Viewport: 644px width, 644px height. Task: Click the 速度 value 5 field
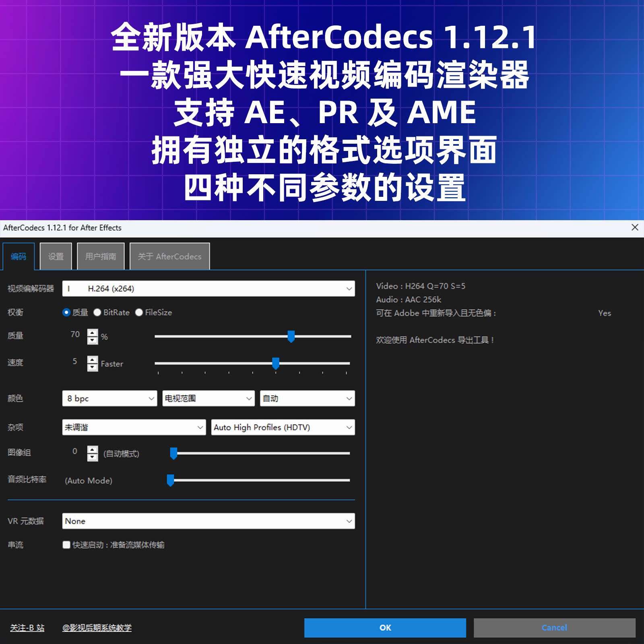pos(75,361)
